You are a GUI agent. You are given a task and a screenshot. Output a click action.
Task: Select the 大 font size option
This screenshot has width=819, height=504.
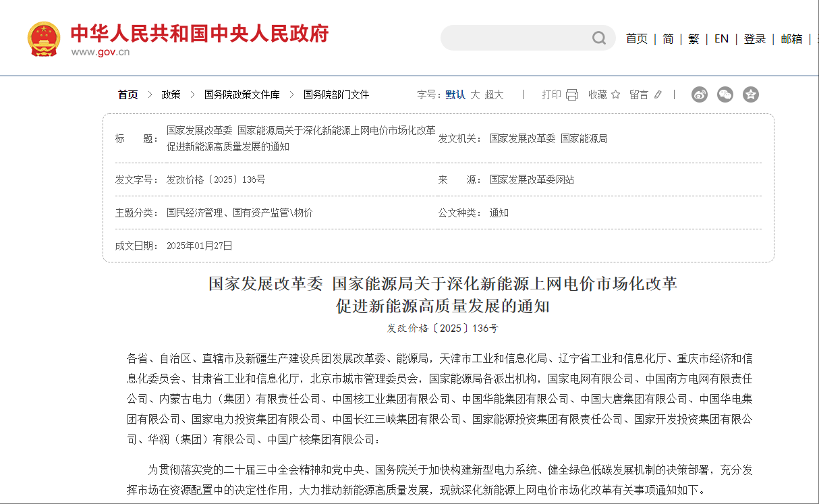tap(474, 94)
